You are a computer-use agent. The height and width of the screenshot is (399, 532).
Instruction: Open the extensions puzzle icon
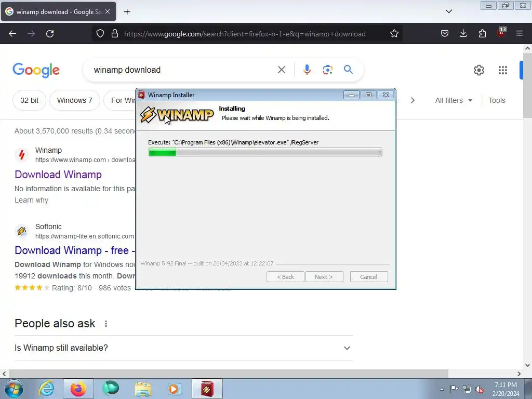pyautogui.click(x=482, y=34)
